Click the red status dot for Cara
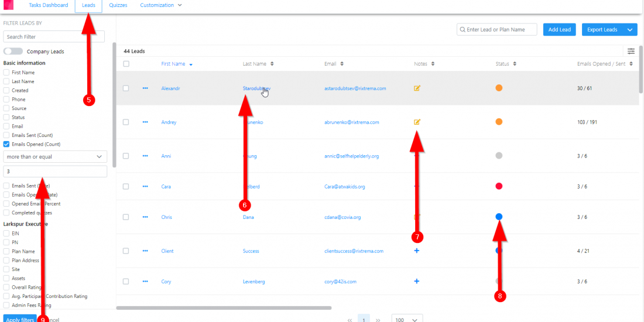Screen dimensions: 644x322 499,186
